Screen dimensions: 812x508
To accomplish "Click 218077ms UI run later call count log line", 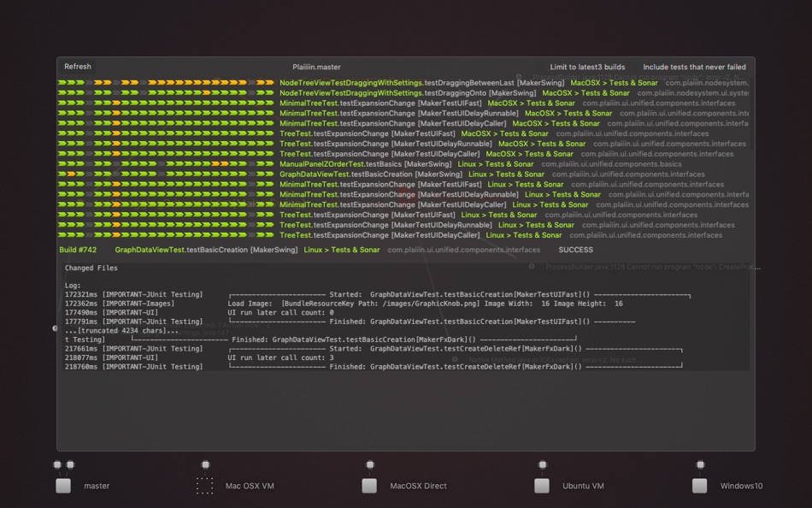I will pyautogui.click(x=199, y=357).
